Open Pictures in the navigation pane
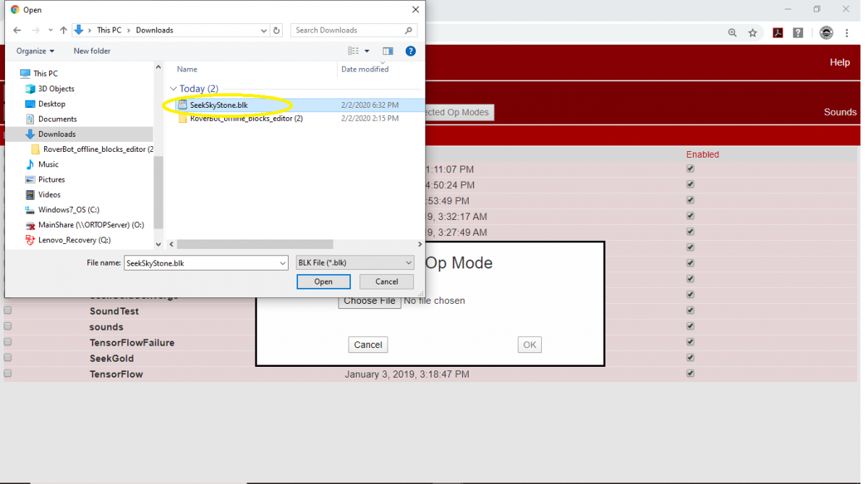The height and width of the screenshot is (484, 868). 45,179
